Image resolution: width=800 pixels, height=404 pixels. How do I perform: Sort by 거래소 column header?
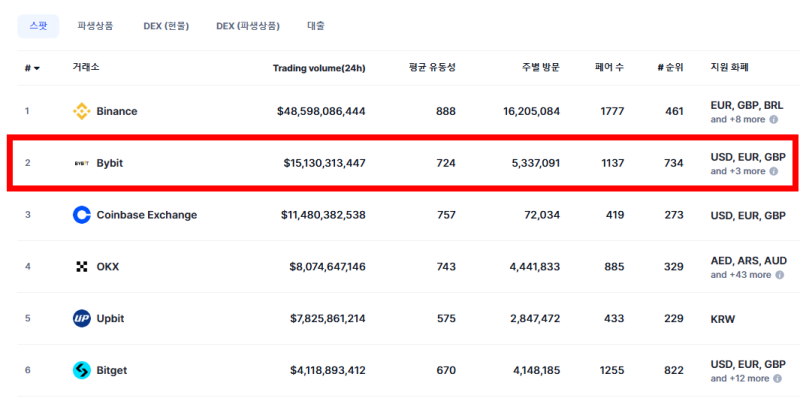(x=86, y=67)
